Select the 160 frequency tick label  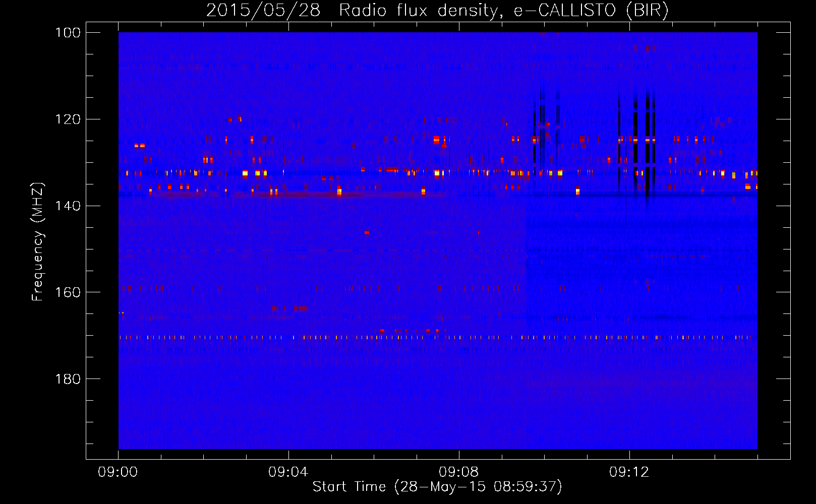[x=67, y=292]
